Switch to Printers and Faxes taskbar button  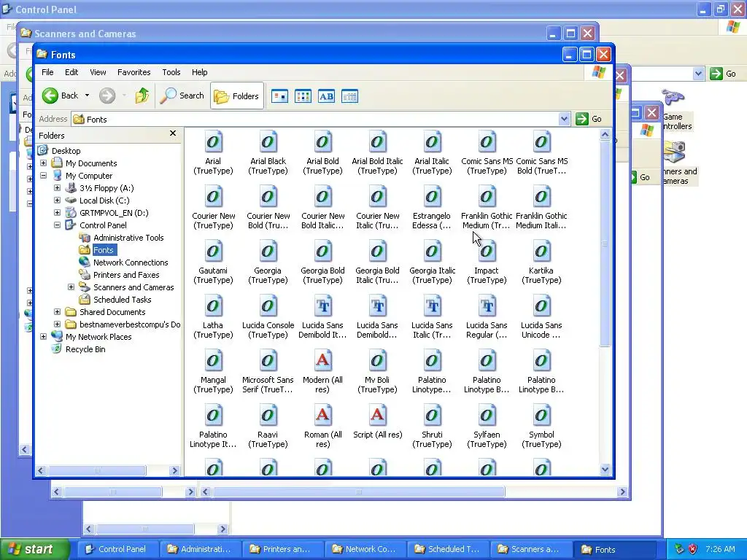coord(283,550)
